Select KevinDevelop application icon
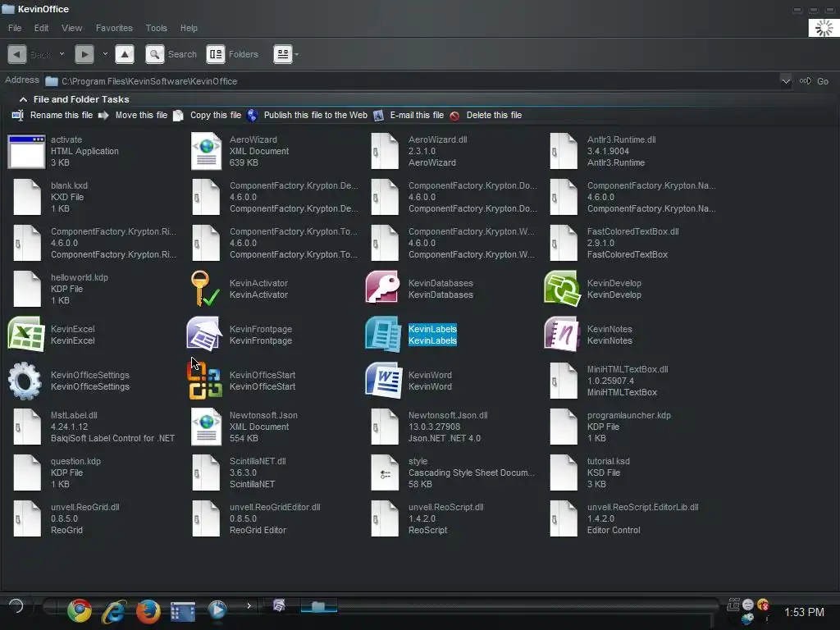This screenshot has height=630, width=840. [562, 288]
